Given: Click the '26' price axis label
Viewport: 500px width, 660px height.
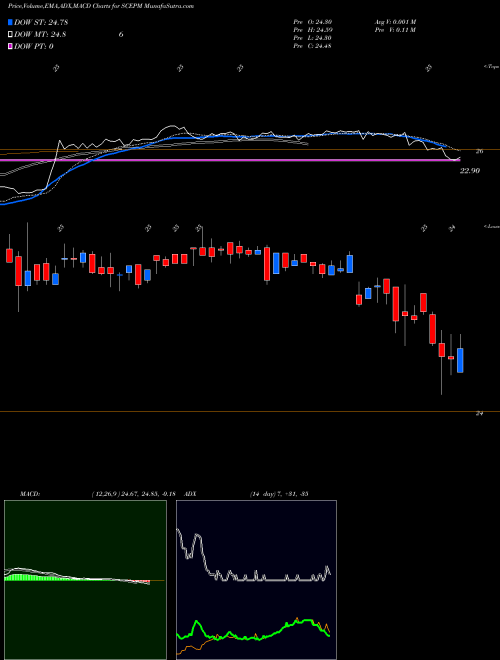Looking at the screenshot, I should pos(479,152).
